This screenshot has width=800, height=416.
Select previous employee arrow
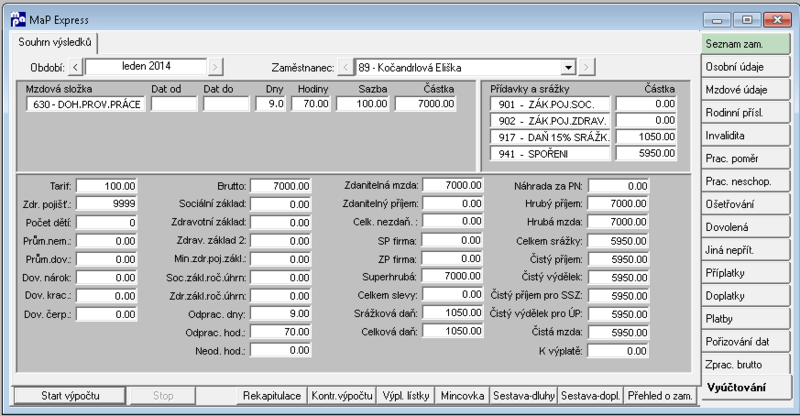pos(345,67)
